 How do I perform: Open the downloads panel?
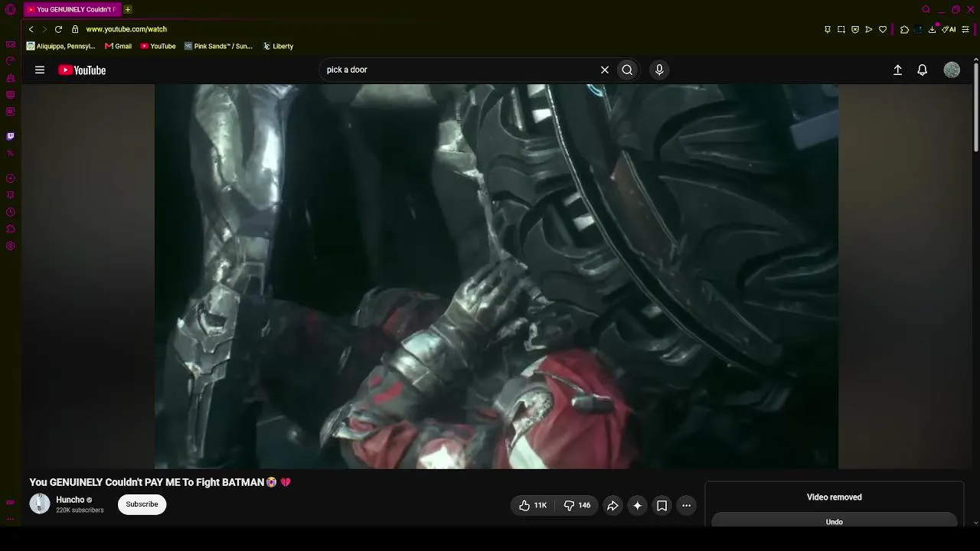(x=933, y=29)
